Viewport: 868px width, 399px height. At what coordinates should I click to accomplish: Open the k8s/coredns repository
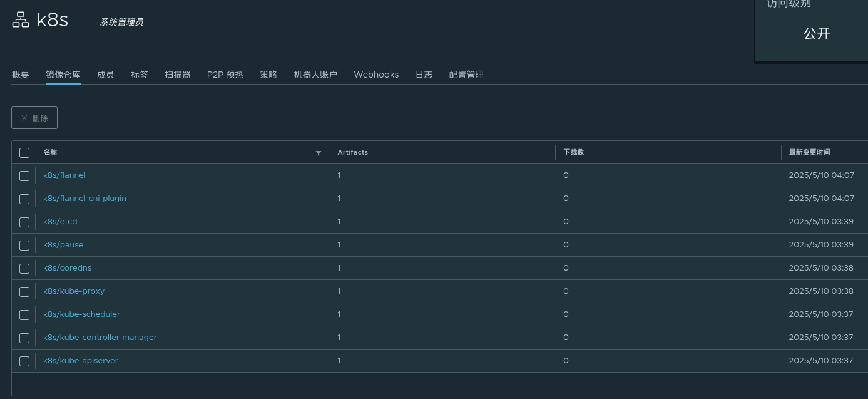[67, 268]
